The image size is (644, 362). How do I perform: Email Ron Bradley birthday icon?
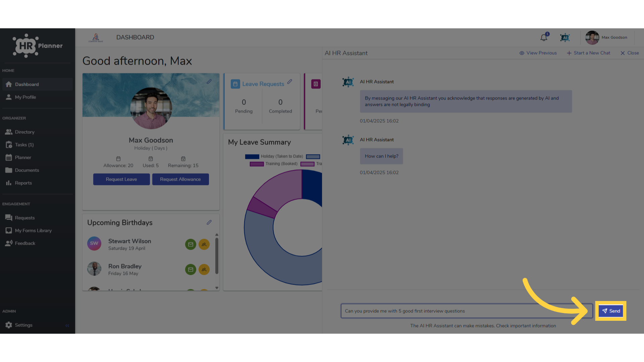(191, 269)
